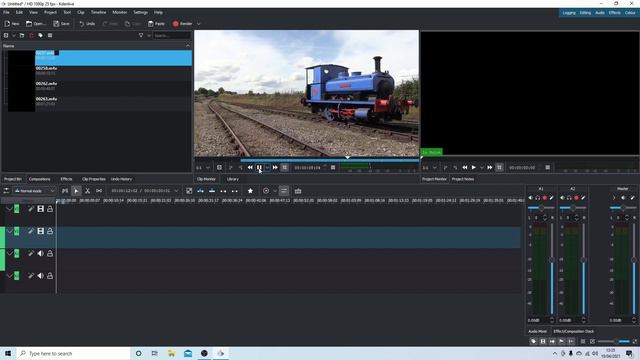Click the bin search field
Screen dimensions: 640x360
click(171, 36)
